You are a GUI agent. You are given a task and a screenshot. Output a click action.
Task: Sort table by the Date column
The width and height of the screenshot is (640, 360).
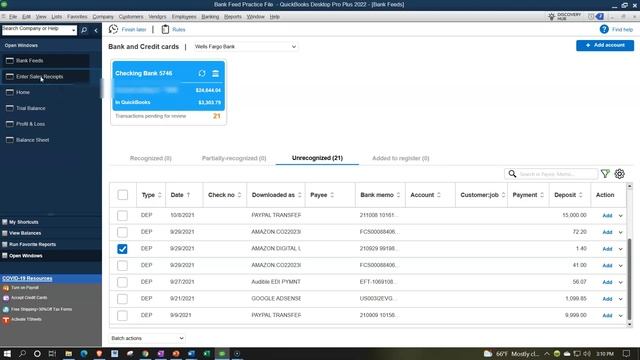pyautogui.click(x=180, y=195)
